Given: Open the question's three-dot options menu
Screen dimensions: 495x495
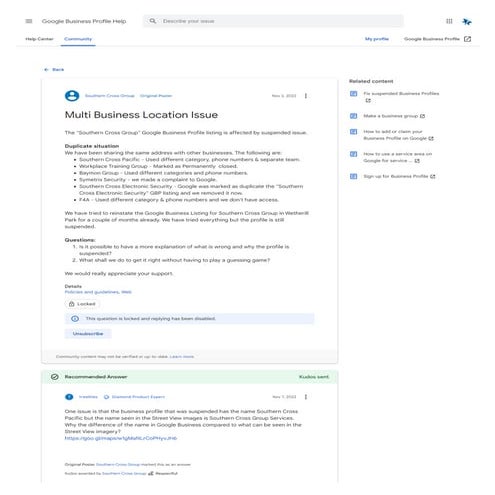Looking at the screenshot, I should [306, 96].
